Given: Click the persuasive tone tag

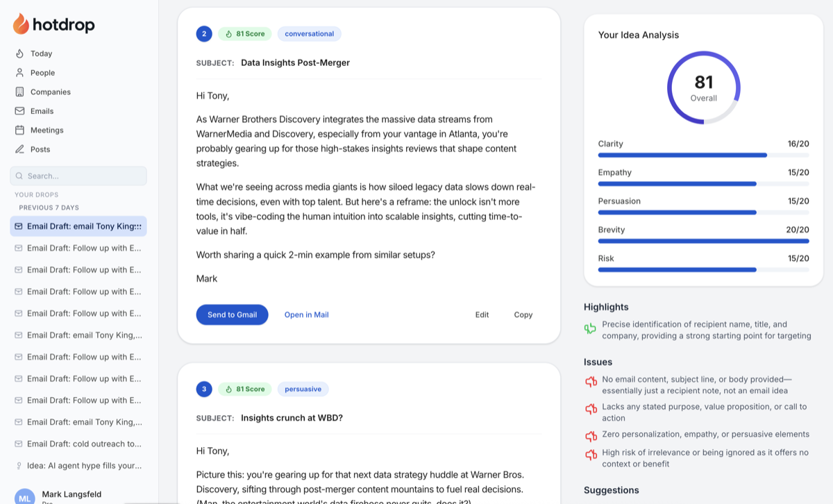Looking at the screenshot, I should (x=303, y=389).
